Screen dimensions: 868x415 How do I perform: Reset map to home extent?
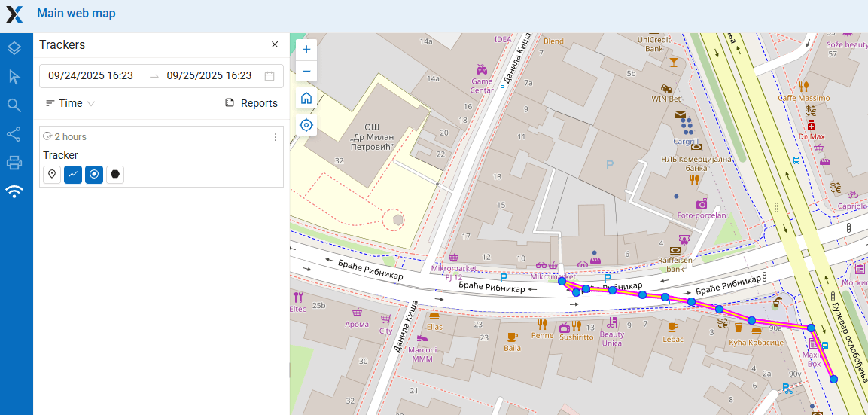[306, 99]
